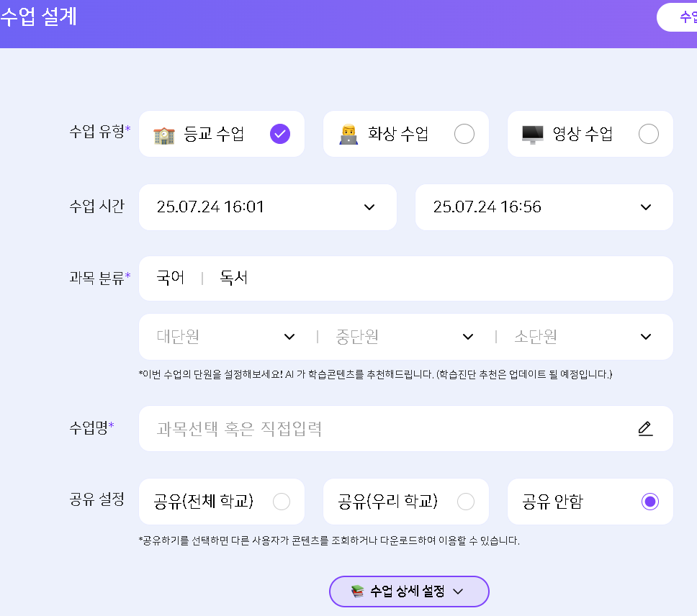Expand the 소단원 dropdown
Image resolution: width=697 pixels, height=616 pixels.
click(583, 337)
